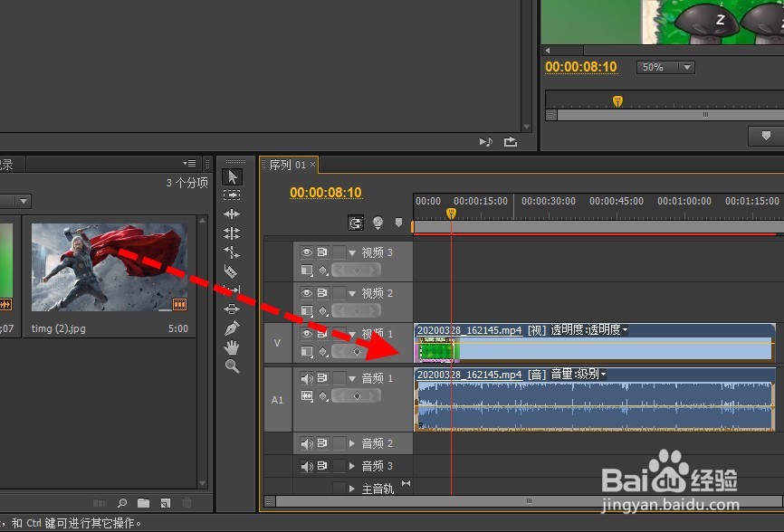
Task: Expand the 音频 2 track triangle
Action: (x=352, y=443)
